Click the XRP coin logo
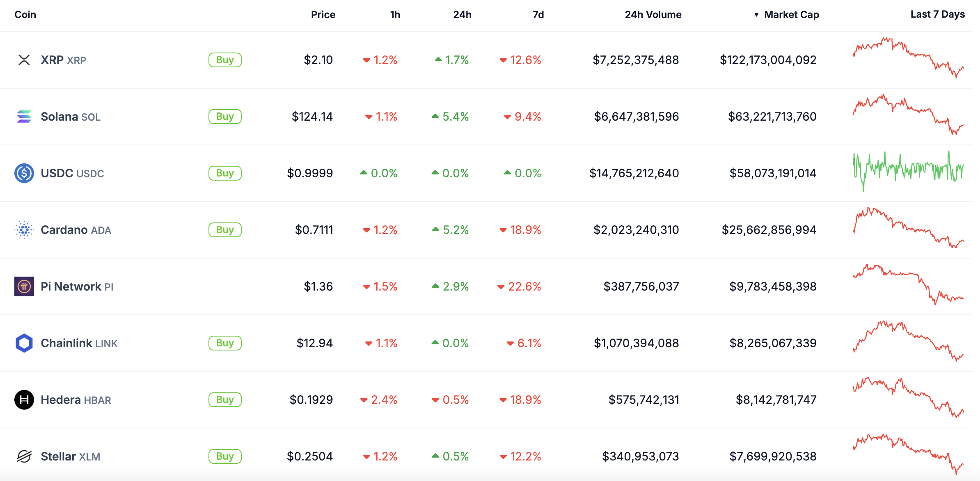This screenshot has width=980, height=481. [x=24, y=60]
